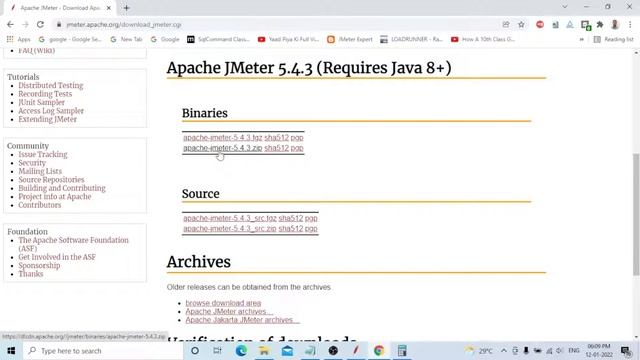Open a new browser tab

127,8
